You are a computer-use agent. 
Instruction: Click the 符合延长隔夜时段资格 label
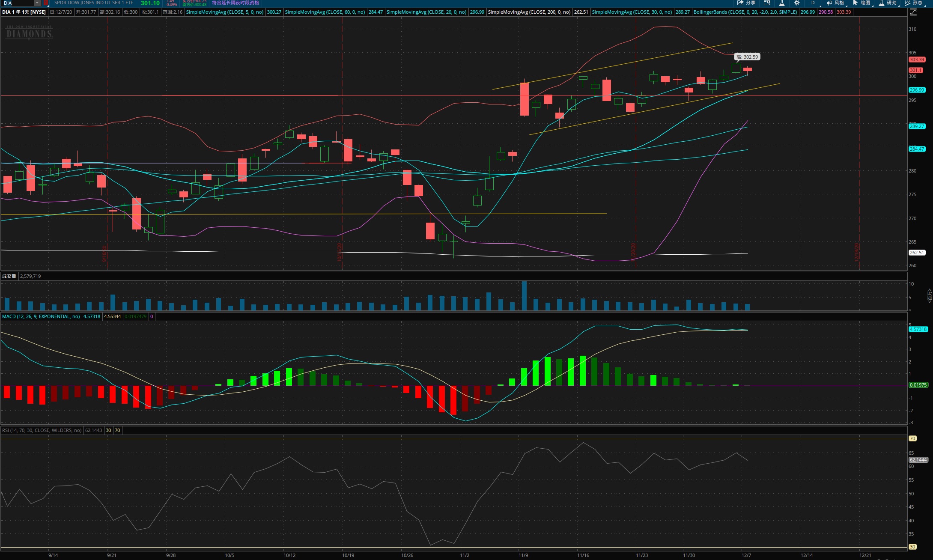pyautogui.click(x=235, y=3)
